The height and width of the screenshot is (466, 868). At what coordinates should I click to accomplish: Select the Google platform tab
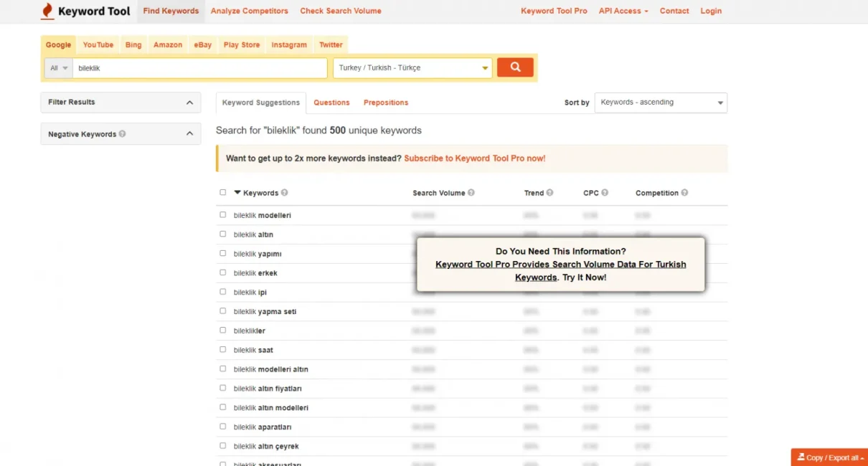pyautogui.click(x=58, y=44)
